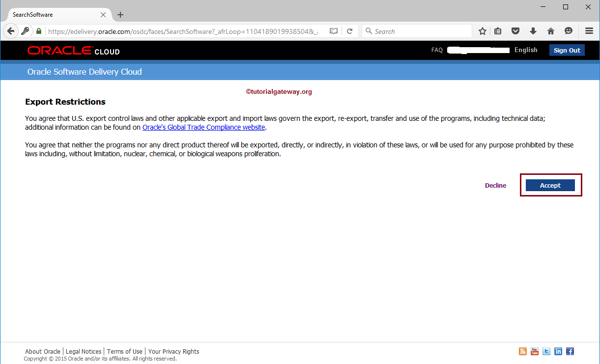The image size is (600, 364).
Task: Bookmark this page with star icon
Action: point(483,31)
